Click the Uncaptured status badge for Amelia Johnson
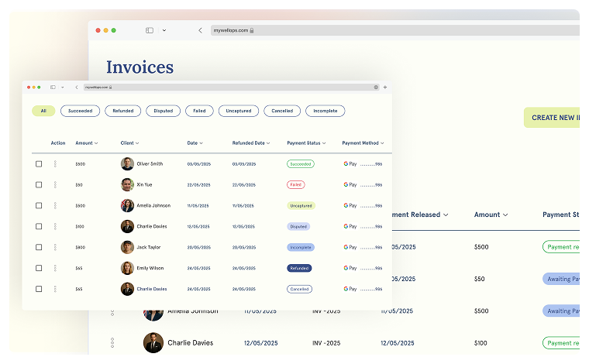The image size is (589, 364). coord(301,206)
